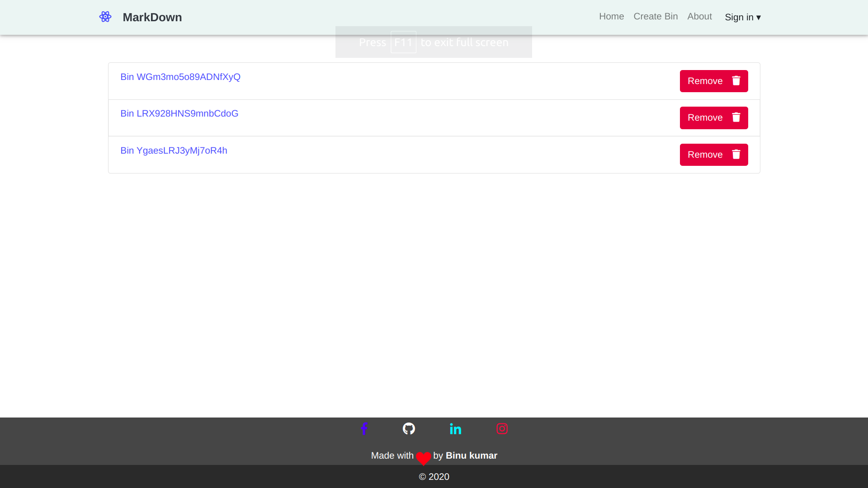This screenshot has height=488, width=868.
Task: Click trash icon for Bin LRX928HNS9mnbCdoG
Action: 736,117
